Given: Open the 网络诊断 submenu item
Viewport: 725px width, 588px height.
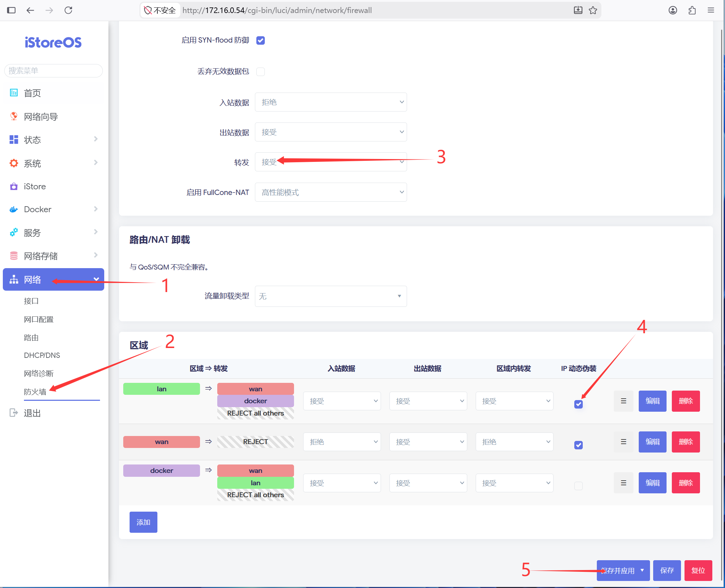Looking at the screenshot, I should pyautogui.click(x=39, y=374).
